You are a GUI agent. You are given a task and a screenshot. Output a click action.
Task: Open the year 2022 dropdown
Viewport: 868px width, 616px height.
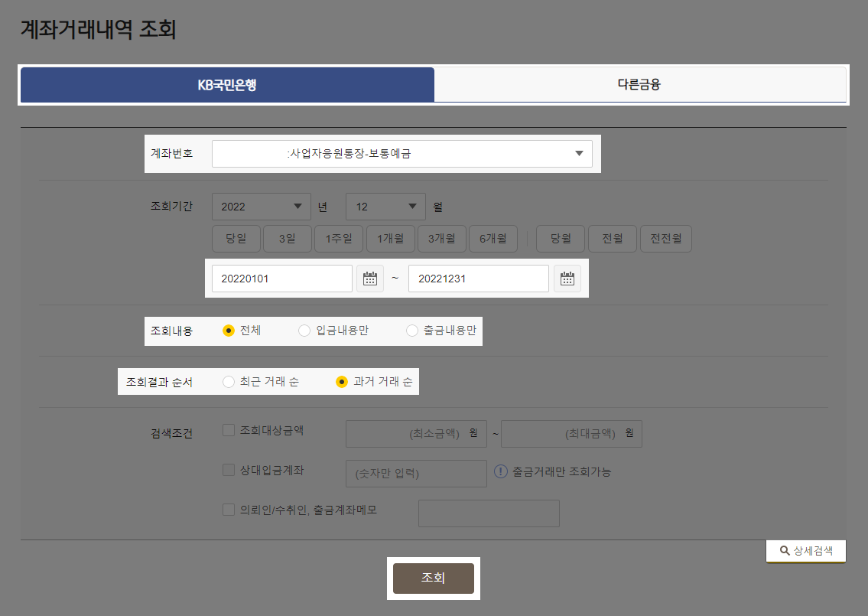[261, 206]
